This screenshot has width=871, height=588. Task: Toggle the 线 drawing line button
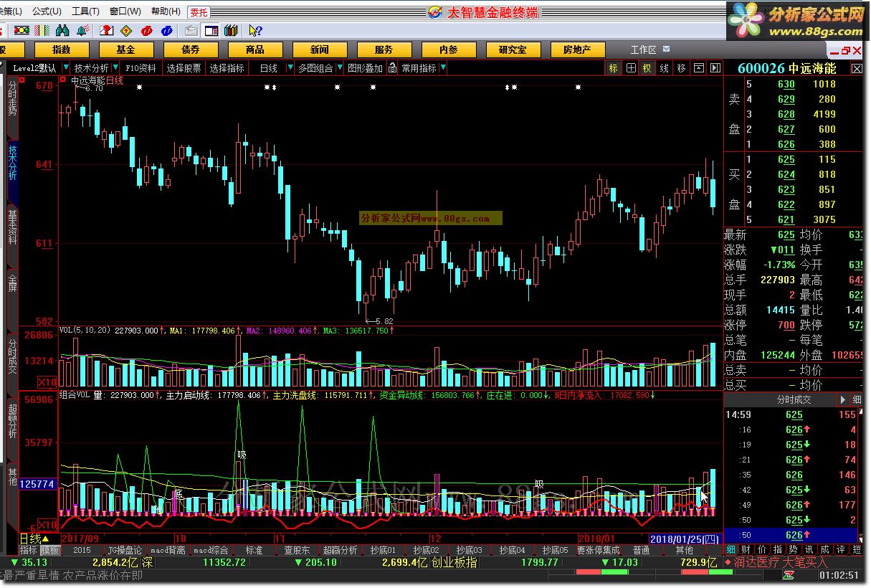tap(665, 68)
